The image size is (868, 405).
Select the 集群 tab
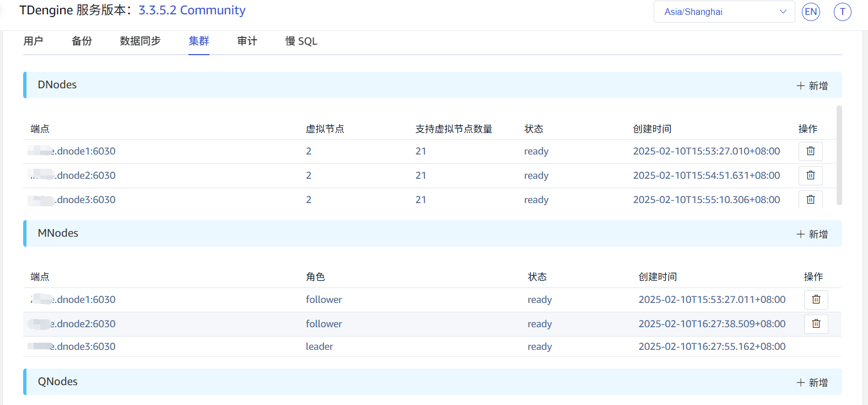[199, 41]
